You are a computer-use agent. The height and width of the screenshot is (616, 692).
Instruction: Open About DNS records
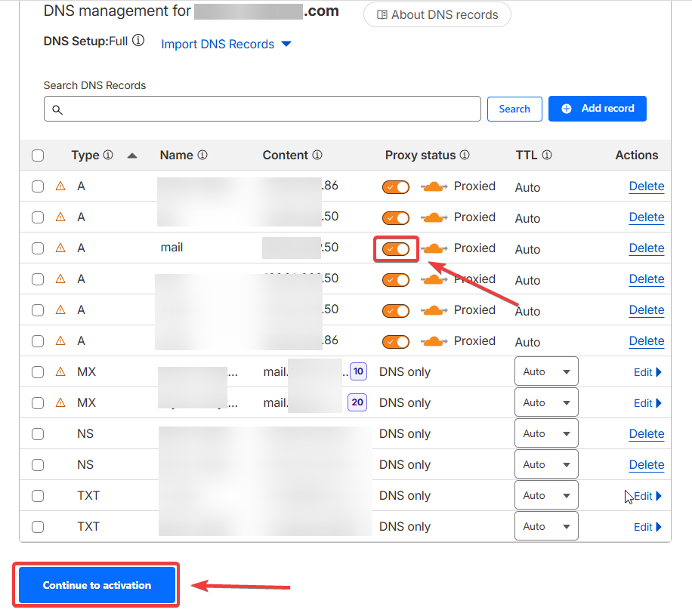pyautogui.click(x=437, y=14)
